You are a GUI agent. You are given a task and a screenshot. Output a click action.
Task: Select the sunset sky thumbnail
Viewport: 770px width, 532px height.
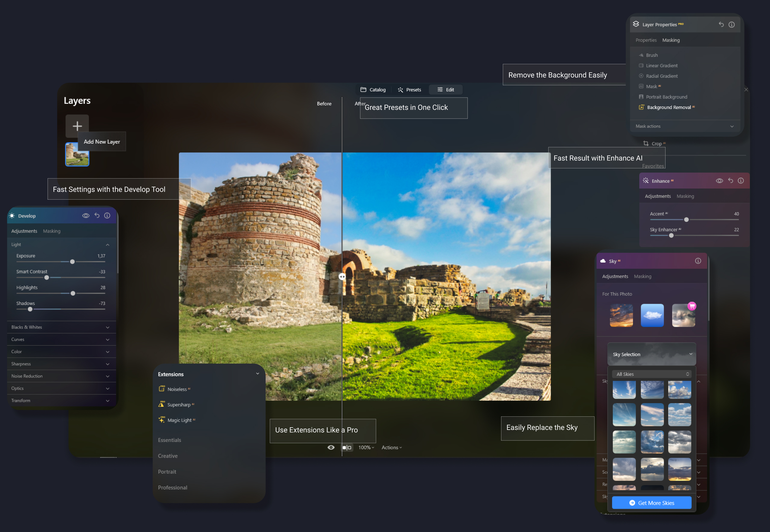[621, 315]
